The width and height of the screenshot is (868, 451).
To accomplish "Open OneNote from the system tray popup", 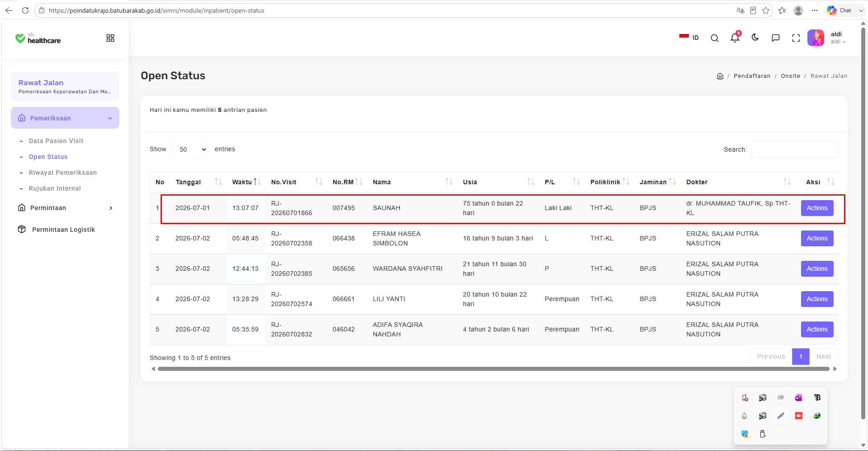I will coord(799,398).
